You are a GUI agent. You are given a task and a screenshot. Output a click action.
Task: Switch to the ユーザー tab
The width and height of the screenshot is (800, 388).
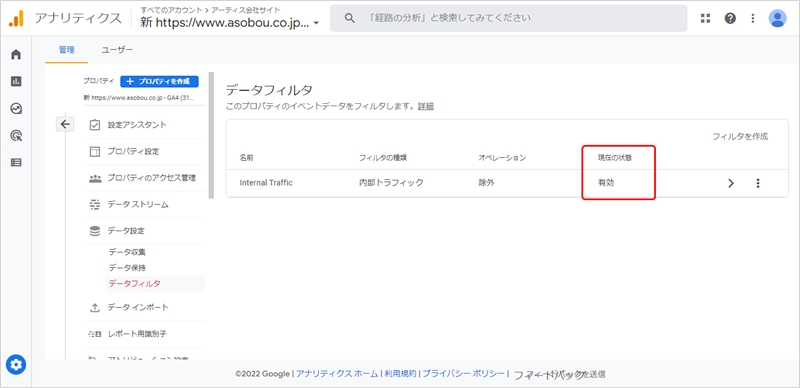pos(117,50)
